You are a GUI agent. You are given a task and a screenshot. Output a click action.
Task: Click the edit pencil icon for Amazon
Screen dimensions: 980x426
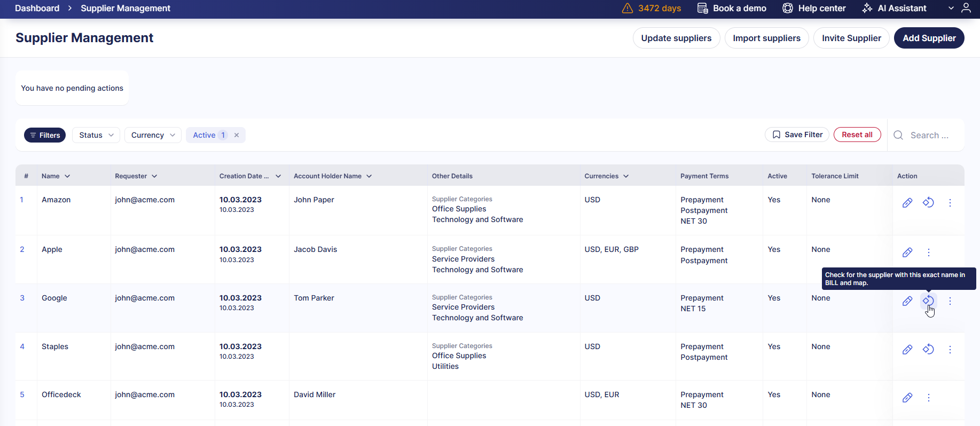click(x=907, y=203)
